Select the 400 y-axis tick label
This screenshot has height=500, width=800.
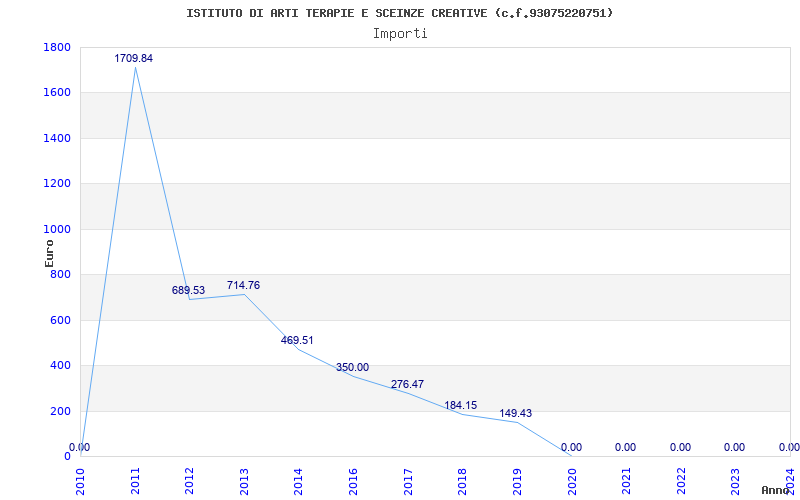pos(60,366)
